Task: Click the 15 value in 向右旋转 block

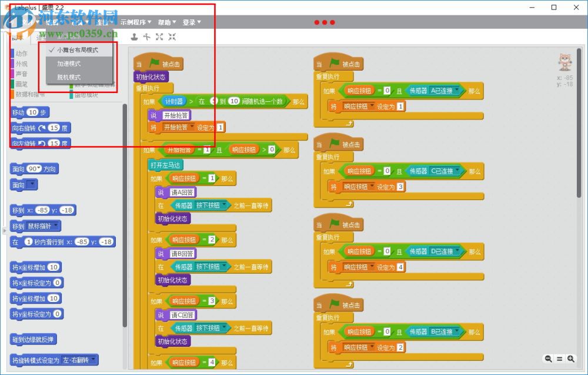Action: coord(54,128)
